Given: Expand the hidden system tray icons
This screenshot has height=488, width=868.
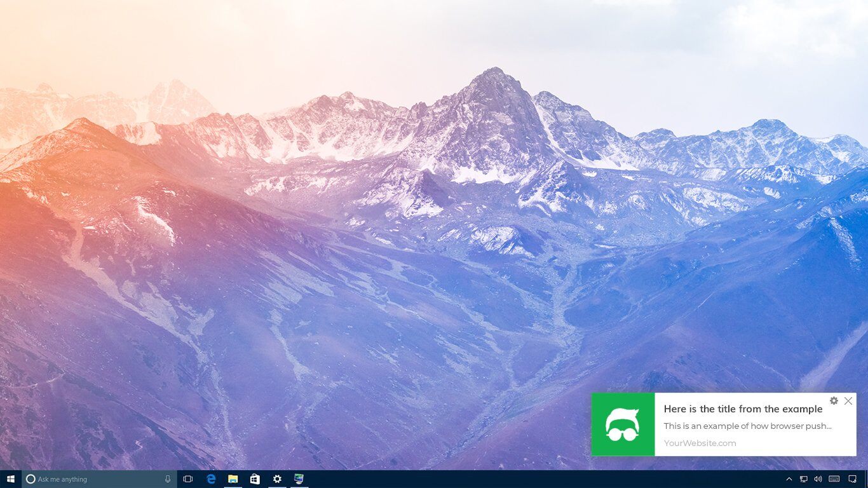Looking at the screenshot, I should click(x=789, y=479).
